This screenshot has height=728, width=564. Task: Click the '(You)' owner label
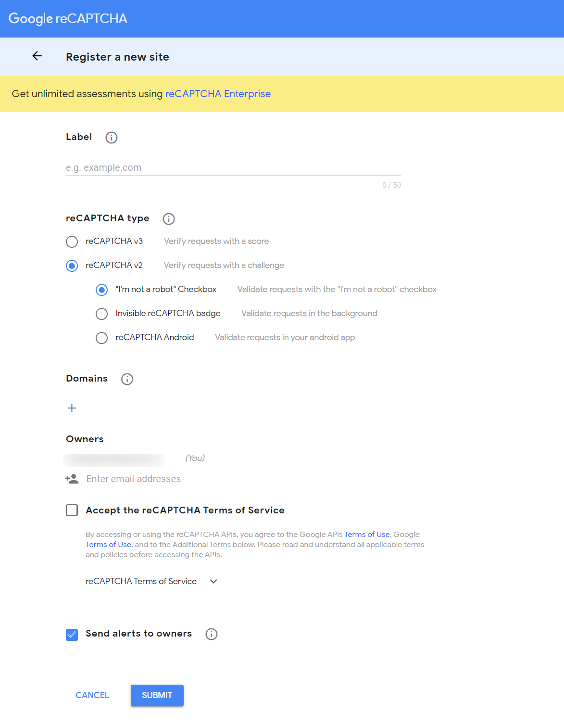[195, 458]
